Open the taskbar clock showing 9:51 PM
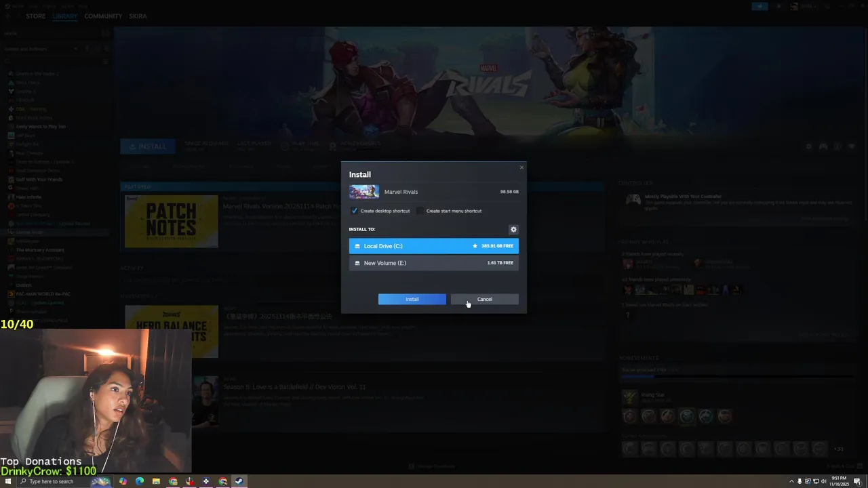The height and width of the screenshot is (488, 868). [x=840, y=481]
